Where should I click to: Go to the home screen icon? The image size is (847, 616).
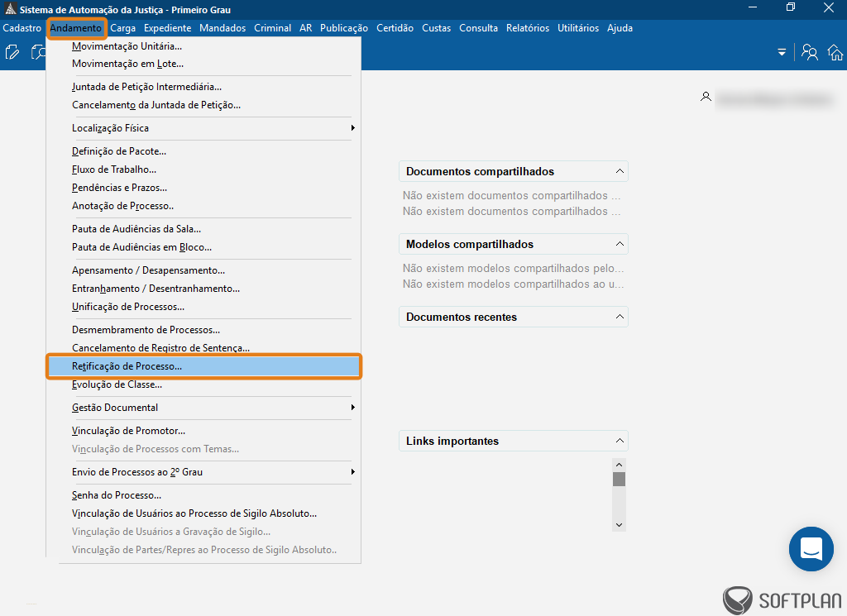(x=835, y=52)
